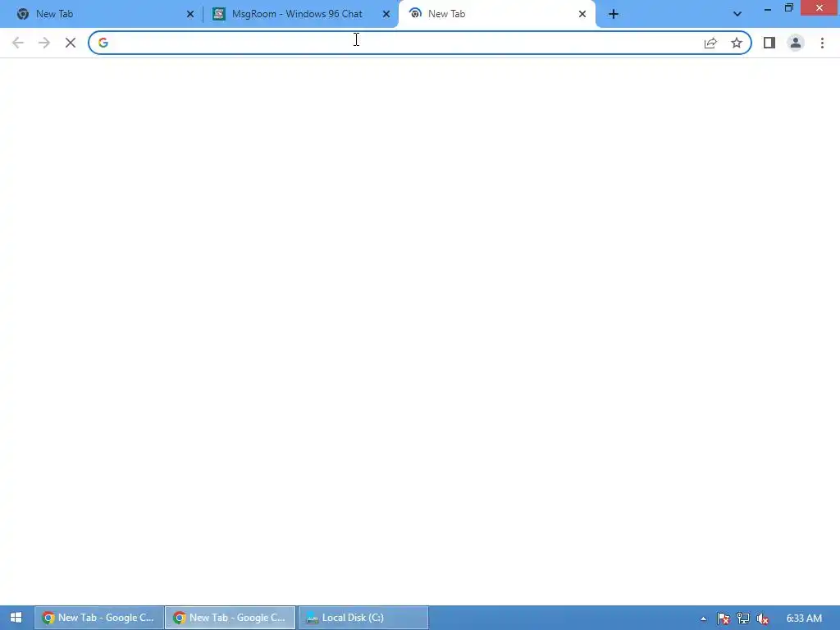Close the Chrome window
840x630 pixels.
point(819,7)
